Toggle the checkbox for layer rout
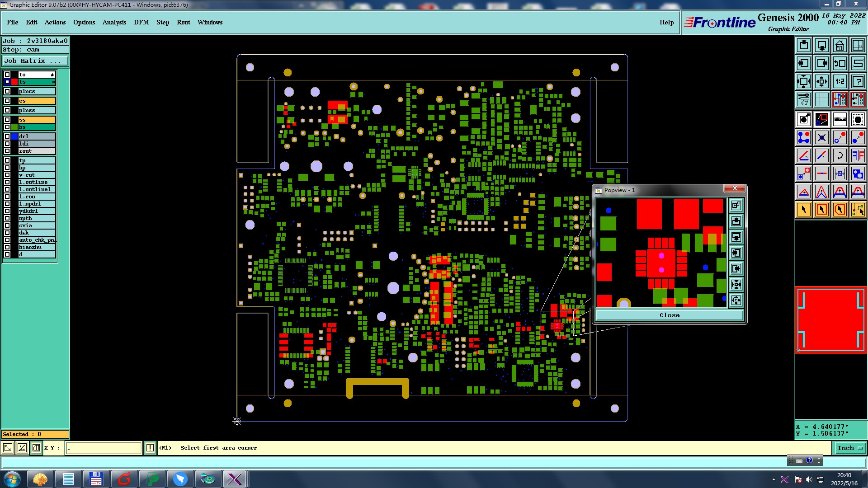Image resolution: width=868 pixels, height=488 pixels. [7, 151]
